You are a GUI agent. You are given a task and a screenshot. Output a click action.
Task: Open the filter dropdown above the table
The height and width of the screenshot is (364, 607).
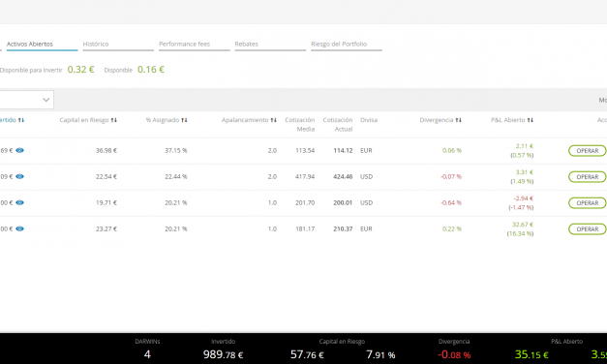tap(27, 100)
